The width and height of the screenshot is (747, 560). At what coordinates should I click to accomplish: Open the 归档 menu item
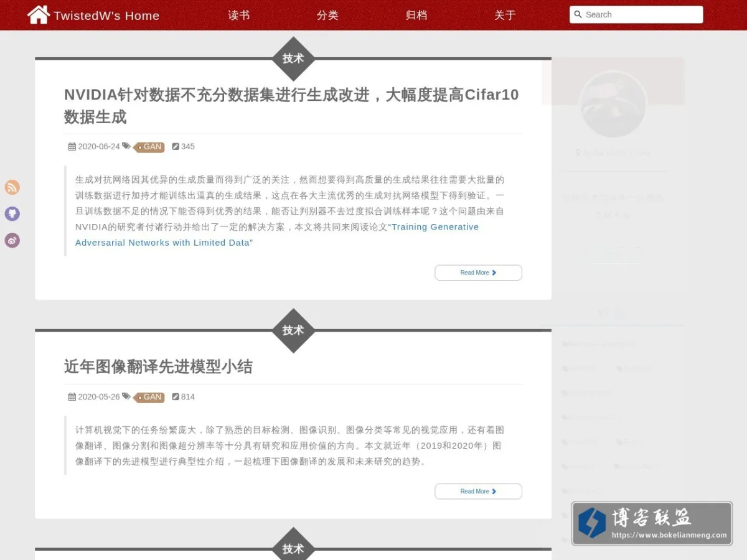[416, 15]
